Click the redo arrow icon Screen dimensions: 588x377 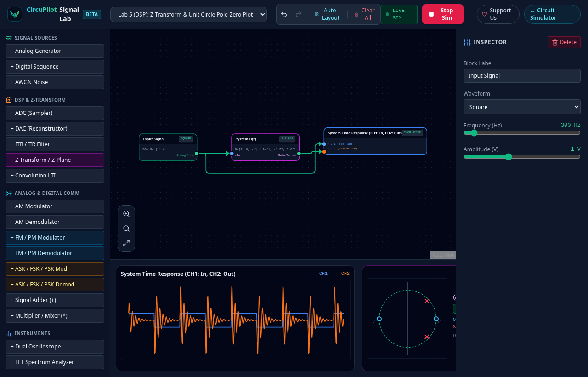(299, 14)
